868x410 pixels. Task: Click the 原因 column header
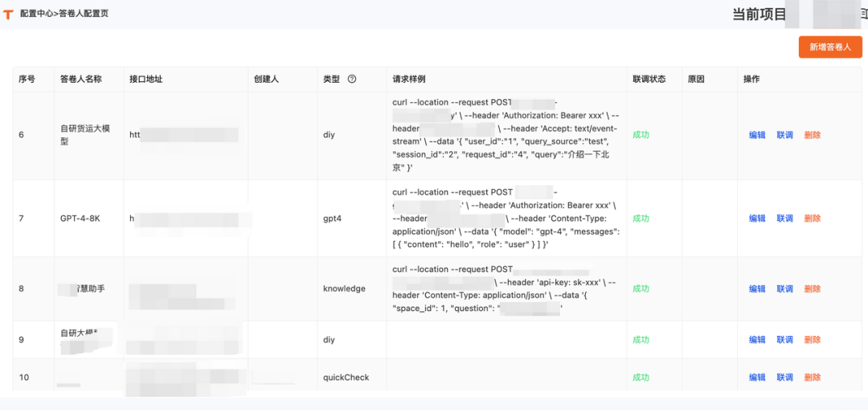click(x=696, y=80)
